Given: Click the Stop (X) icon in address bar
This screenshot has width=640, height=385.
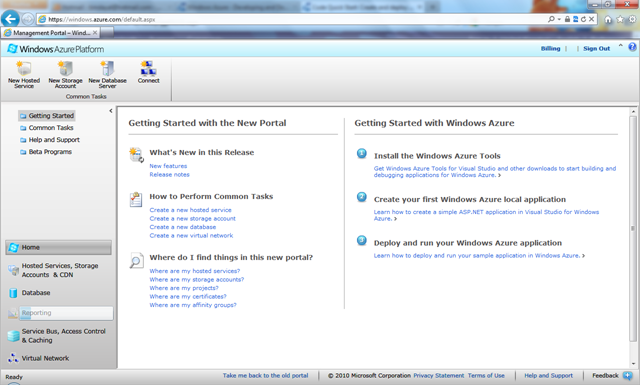Looking at the screenshot, I should coord(591,19).
